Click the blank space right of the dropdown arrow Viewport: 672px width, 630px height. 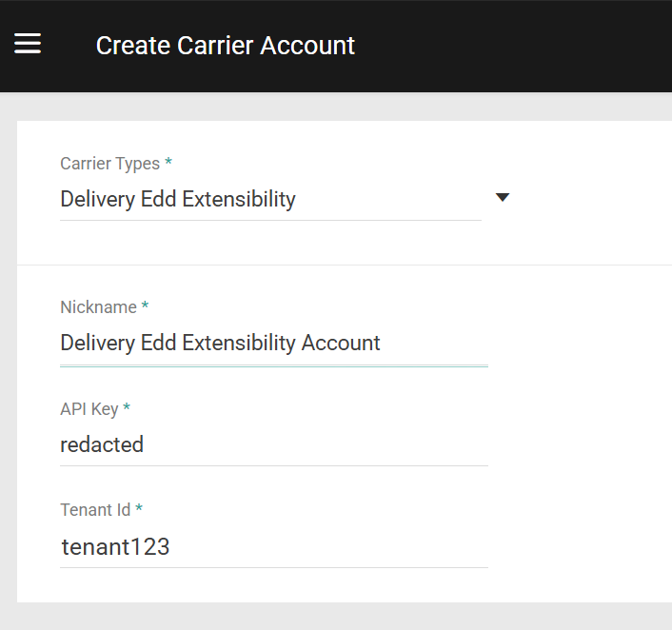pyautogui.click(x=590, y=198)
